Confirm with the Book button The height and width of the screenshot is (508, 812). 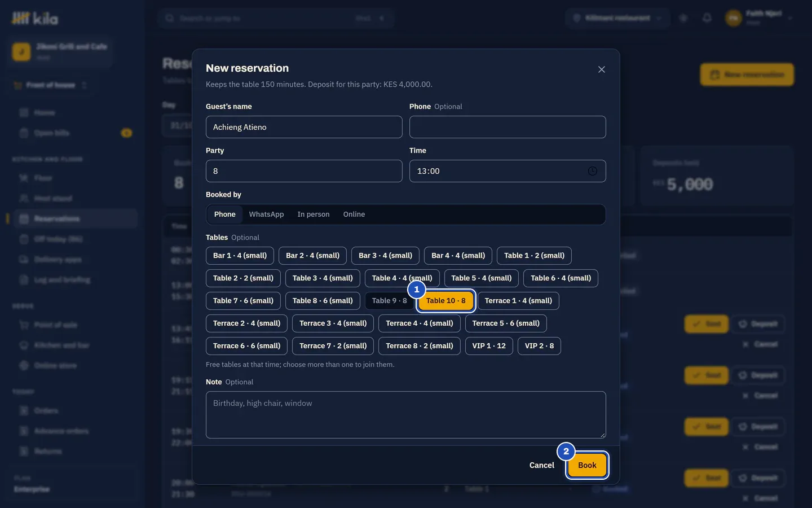[587, 466]
